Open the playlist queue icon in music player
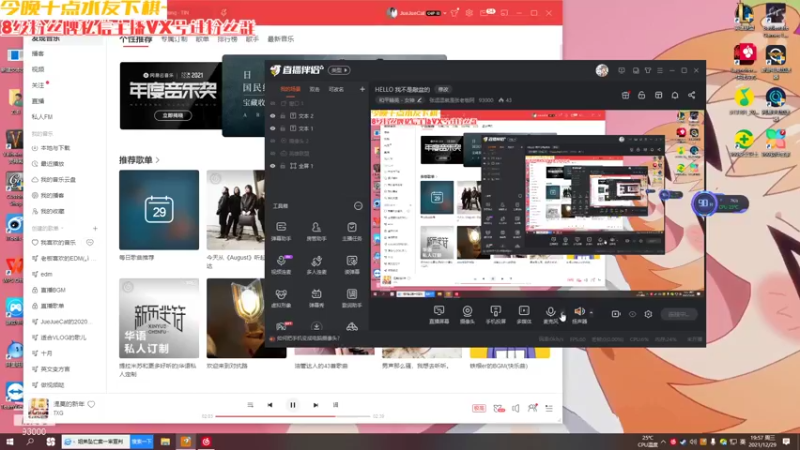 549,408
